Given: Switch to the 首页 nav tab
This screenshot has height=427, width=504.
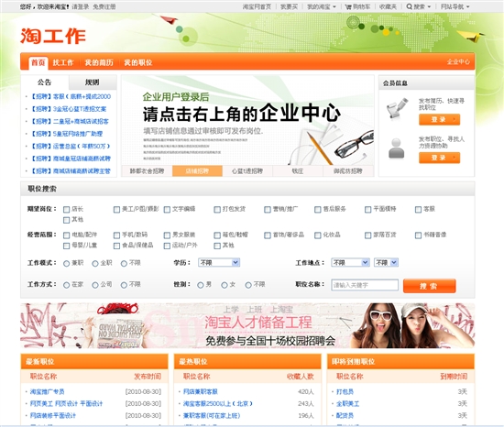Looking at the screenshot, I should tap(38, 63).
